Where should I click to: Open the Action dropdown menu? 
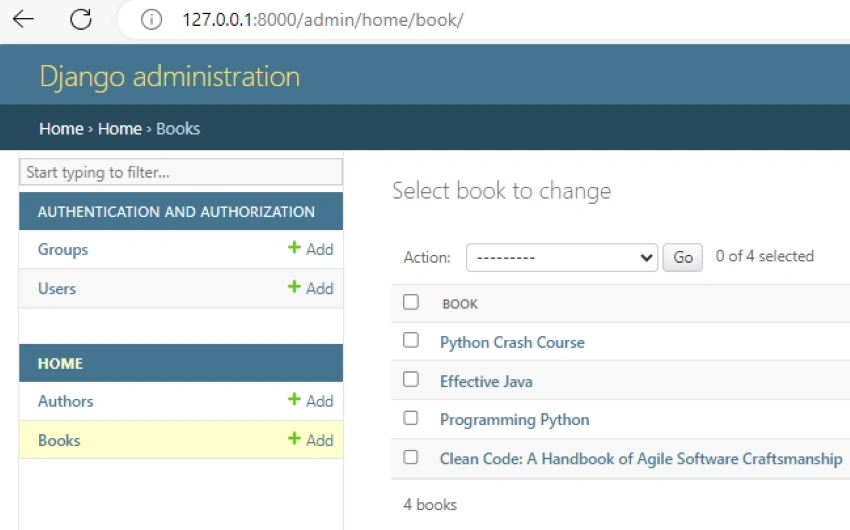click(x=562, y=257)
